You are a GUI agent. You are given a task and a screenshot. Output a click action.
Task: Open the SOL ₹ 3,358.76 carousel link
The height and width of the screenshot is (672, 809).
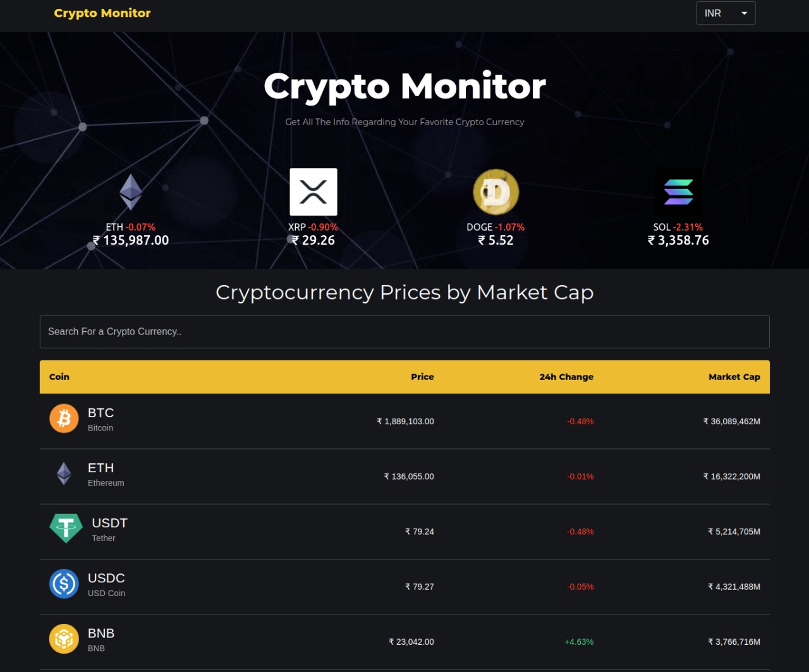[678, 212]
